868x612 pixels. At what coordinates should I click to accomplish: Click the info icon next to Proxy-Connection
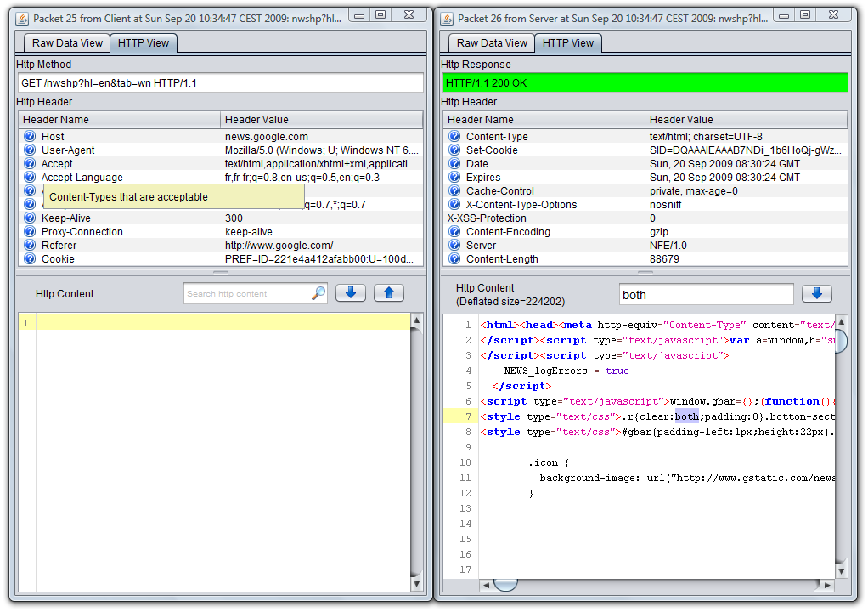pos(30,231)
